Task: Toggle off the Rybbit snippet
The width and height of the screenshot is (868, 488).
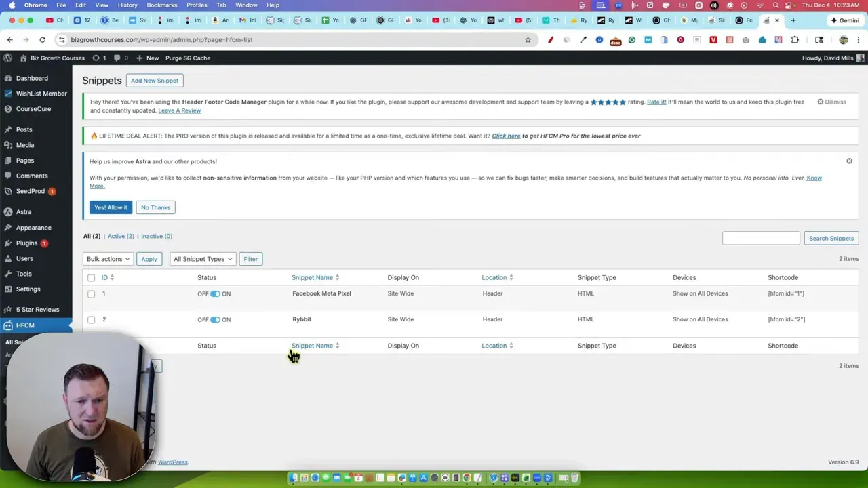Action: pos(215,319)
